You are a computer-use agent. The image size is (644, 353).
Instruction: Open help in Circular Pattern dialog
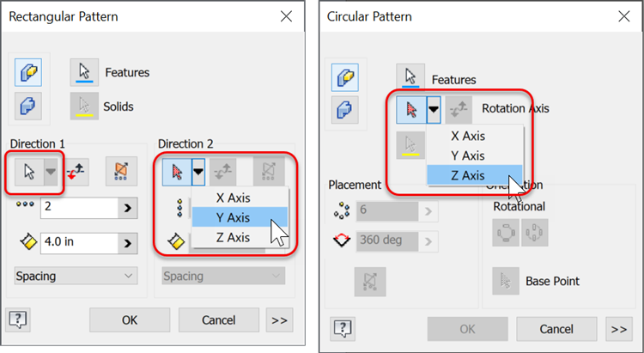pos(341,327)
